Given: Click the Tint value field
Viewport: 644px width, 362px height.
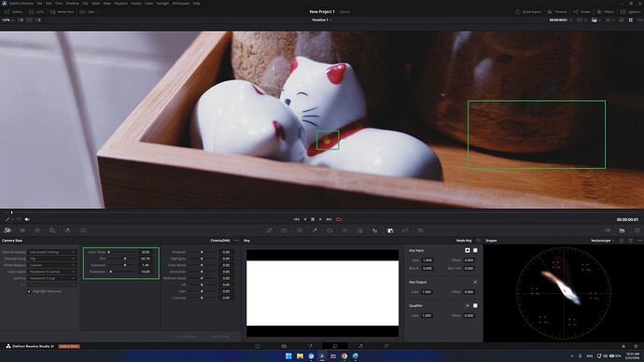Looking at the screenshot, I should (x=146, y=258).
